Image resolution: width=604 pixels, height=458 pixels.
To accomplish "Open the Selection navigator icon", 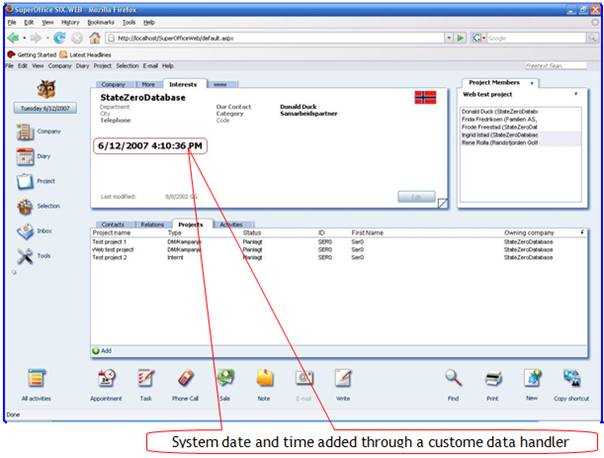I will point(25,206).
